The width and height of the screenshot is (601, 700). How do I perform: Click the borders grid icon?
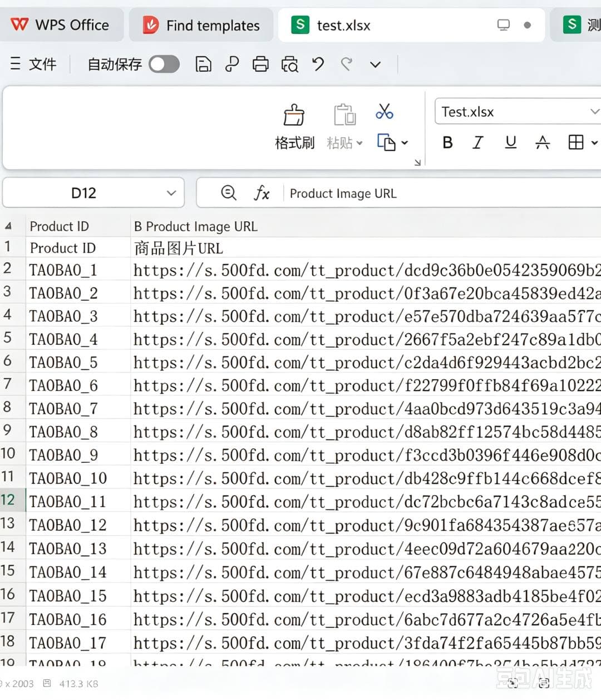(x=576, y=143)
